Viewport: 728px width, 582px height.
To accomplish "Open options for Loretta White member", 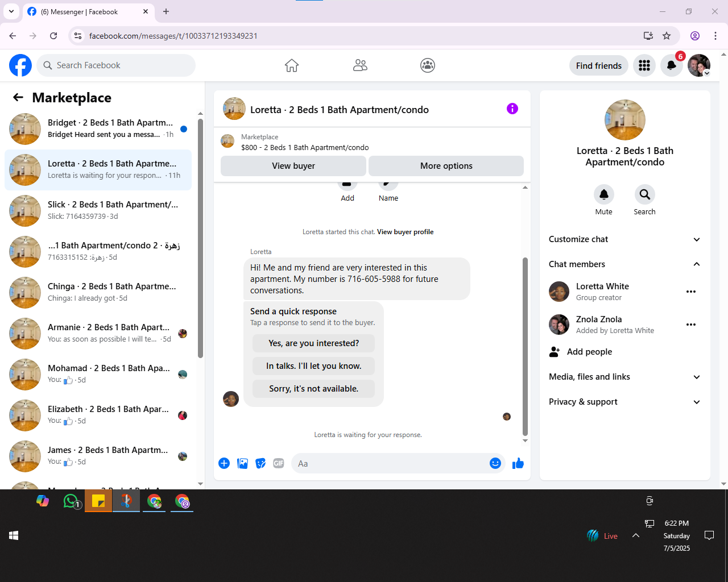I will tap(691, 292).
